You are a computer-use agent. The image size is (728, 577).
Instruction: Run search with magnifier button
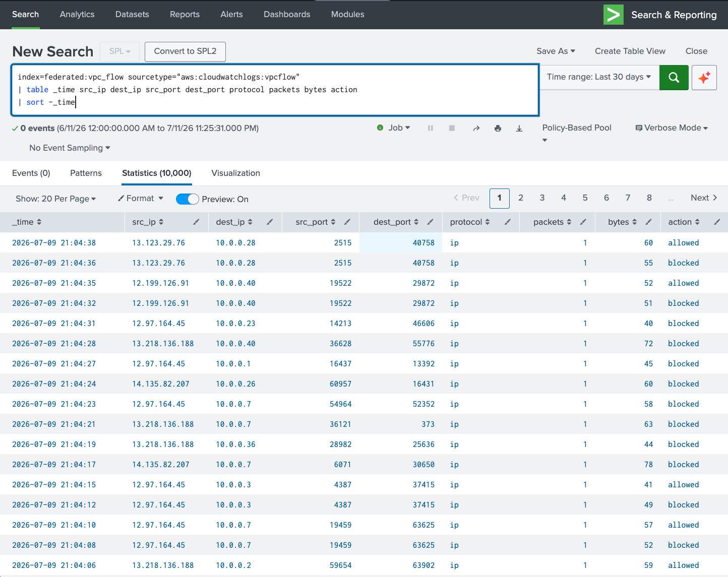(674, 78)
